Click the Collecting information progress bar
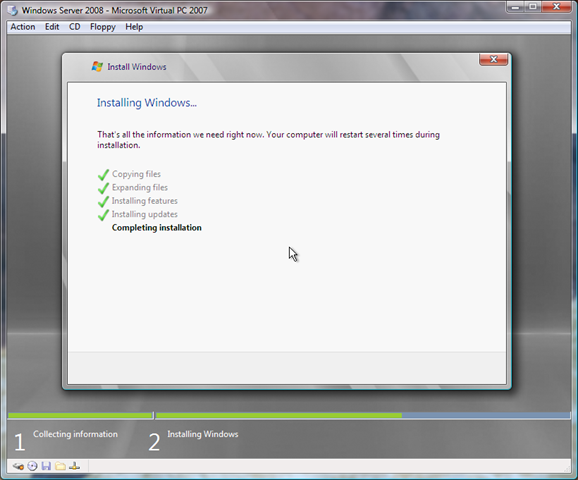Image resolution: width=578 pixels, height=480 pixels. tap(80, 415)
